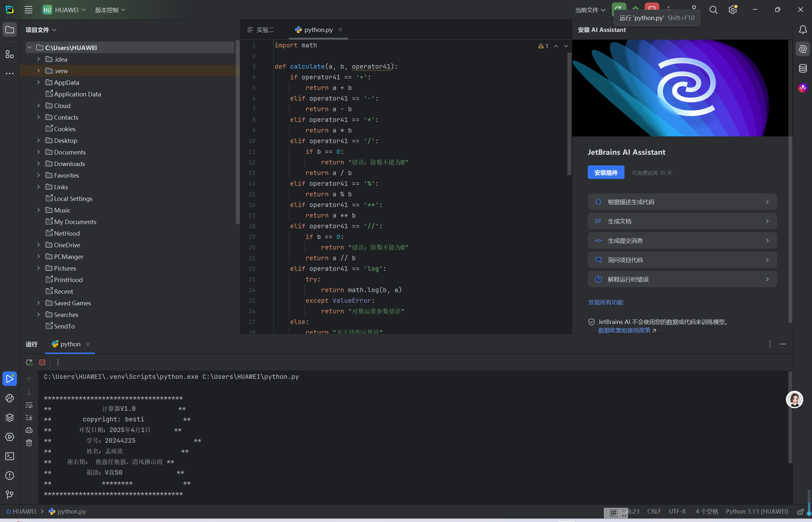Click the red stop button in run toolbar
812x522 pixels.
(42, 362)
